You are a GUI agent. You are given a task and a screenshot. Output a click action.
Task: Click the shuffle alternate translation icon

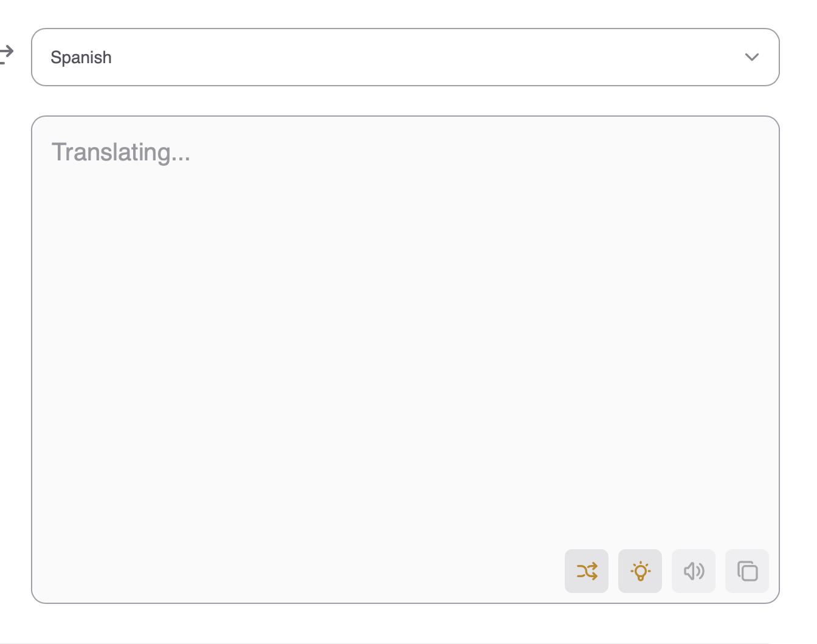click(x=587, y=571)
